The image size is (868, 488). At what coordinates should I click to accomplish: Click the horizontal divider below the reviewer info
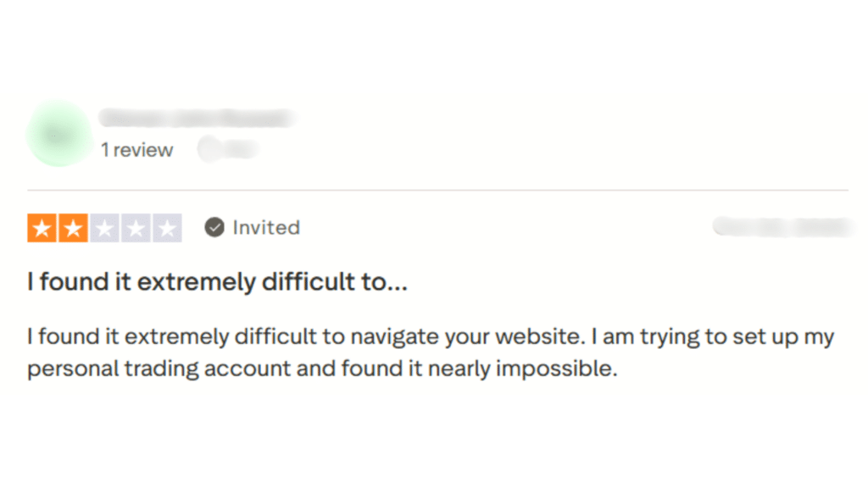point(437,190)
